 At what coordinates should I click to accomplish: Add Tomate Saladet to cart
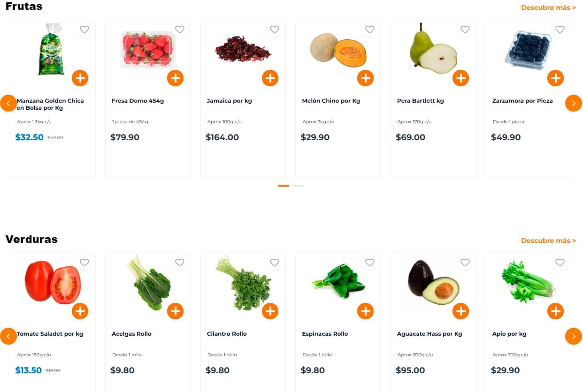[80, 311]
